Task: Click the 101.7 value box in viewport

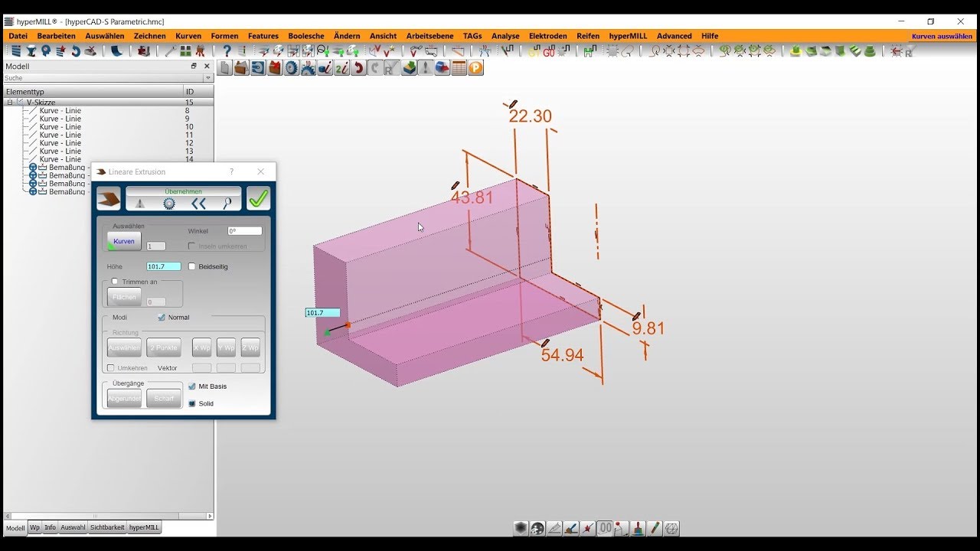Action: point(322,313)
